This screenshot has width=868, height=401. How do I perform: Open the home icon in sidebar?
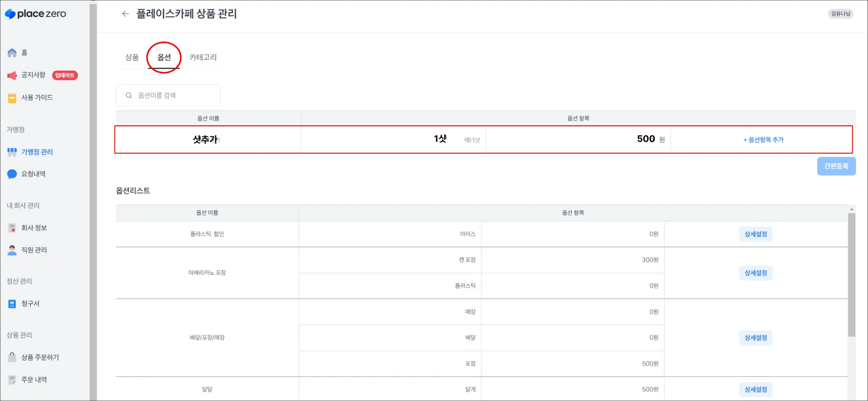tap(12, 53)
